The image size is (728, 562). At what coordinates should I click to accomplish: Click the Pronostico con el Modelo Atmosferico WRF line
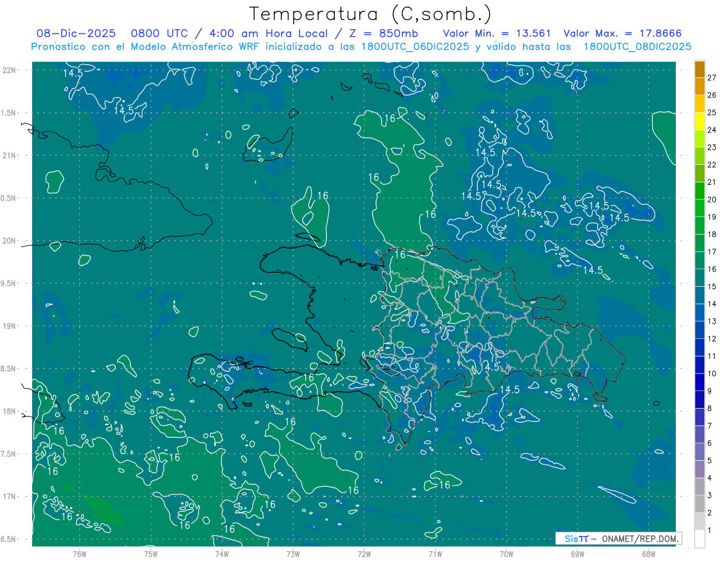pyautogui.click(x=361, y=46)
